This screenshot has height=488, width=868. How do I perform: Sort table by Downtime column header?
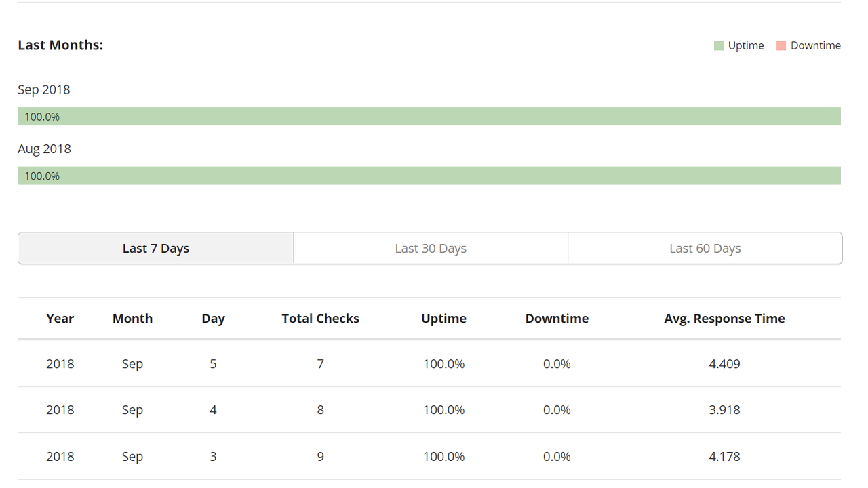557,319
